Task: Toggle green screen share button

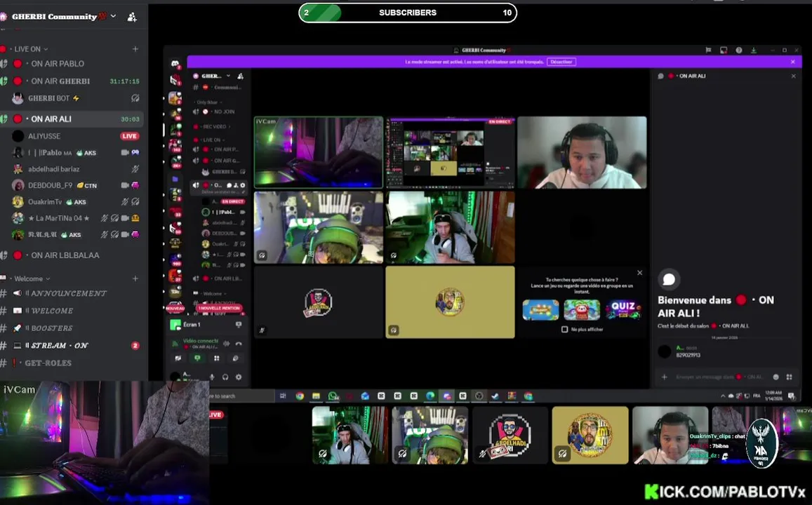Action: [197, 358]
